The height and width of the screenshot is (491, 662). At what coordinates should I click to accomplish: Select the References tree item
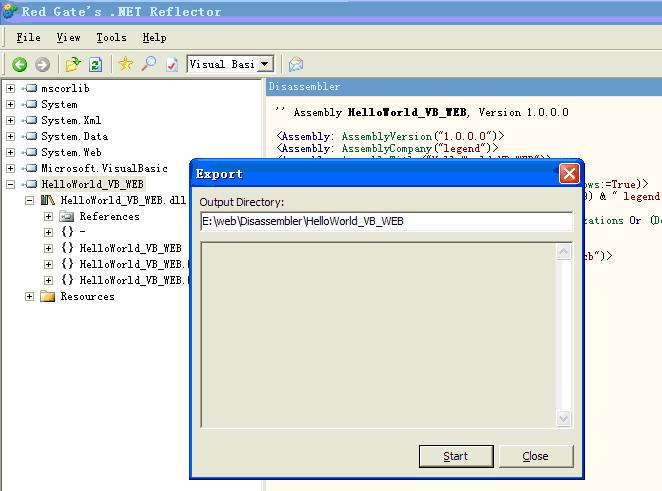(x=109, y=217)
